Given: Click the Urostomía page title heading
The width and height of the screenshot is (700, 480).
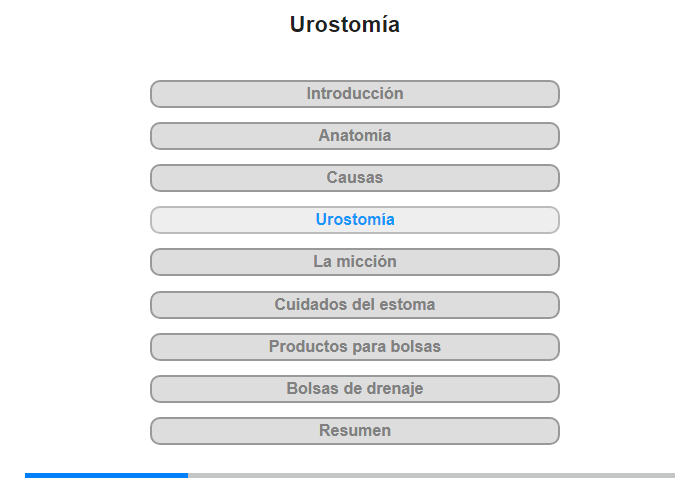Looking at the screenshot, I should coord(345,25).
